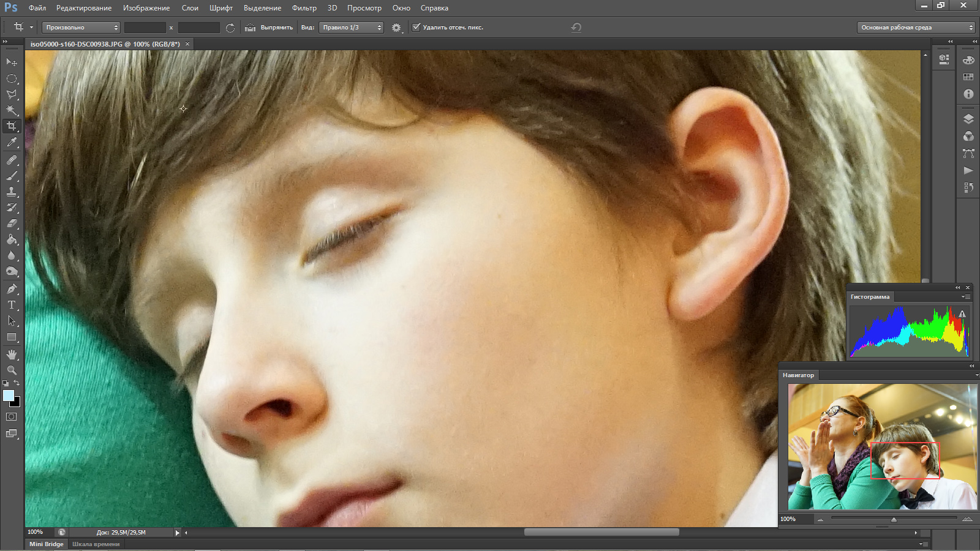Open the 'Произвольно' aspect ratio dropdown

[81, 28]
